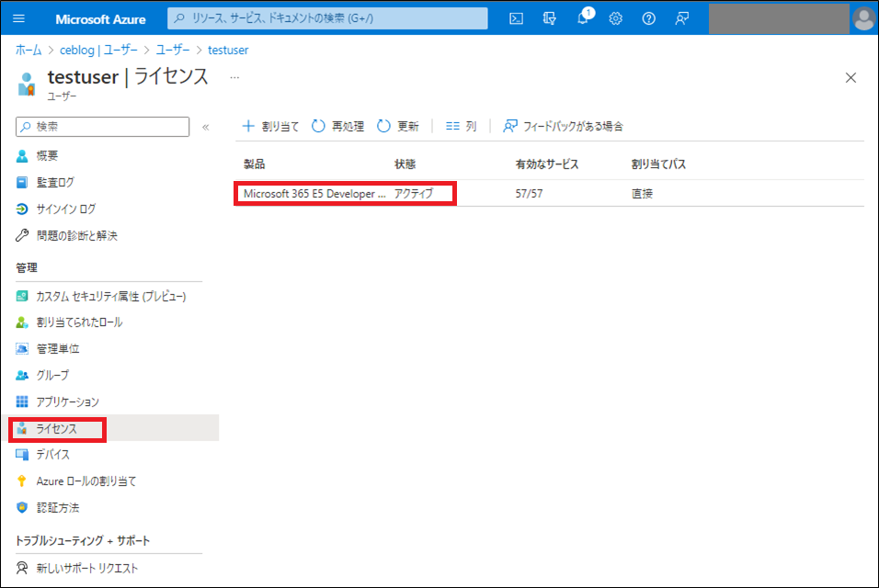
Task: Open 管理単位 in the sidebar
Action: (48, 348)
